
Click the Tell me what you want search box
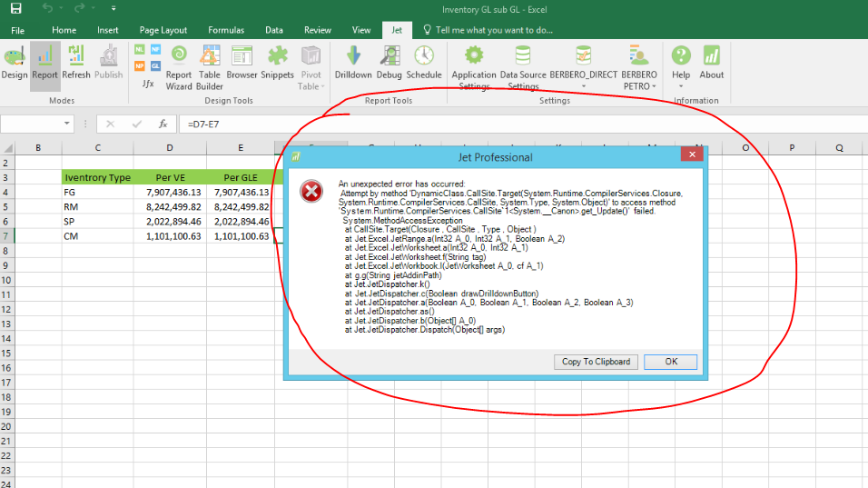[488, 31]
